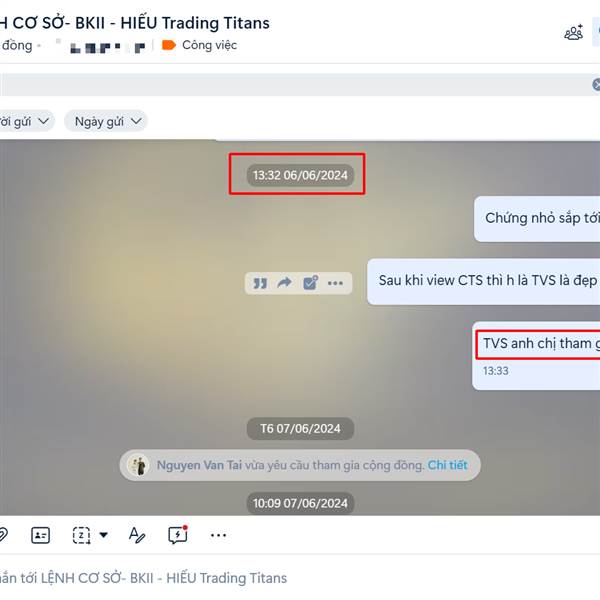This screenshot has width=600, height=600.
Task: Open more options for the hovered message
Action: (x=335, y=283)
